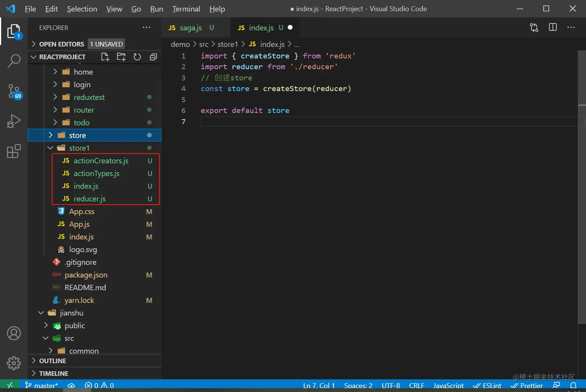
Task: Change the CRLF line ending setting
Action: point(416,385)
